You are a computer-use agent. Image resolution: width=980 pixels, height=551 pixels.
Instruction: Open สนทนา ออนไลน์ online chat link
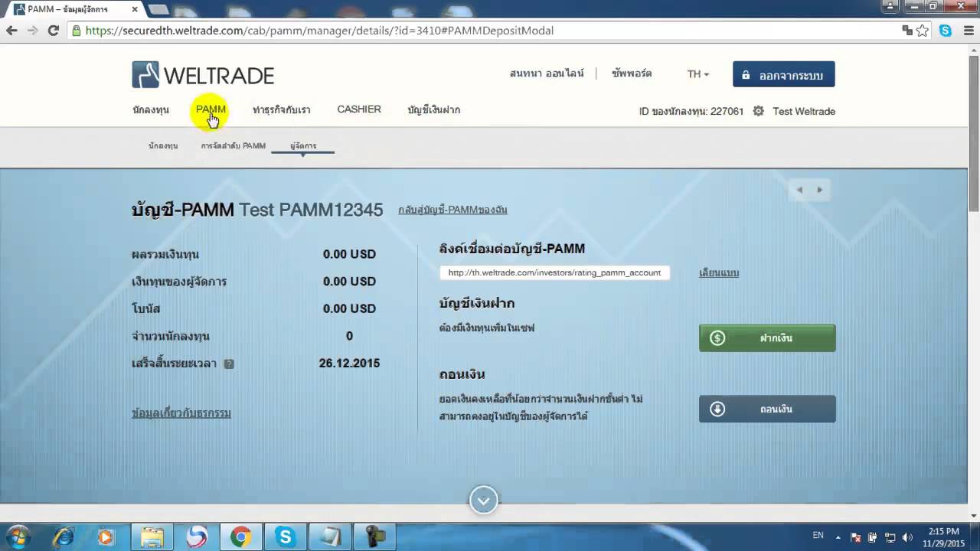pos(547,74)
